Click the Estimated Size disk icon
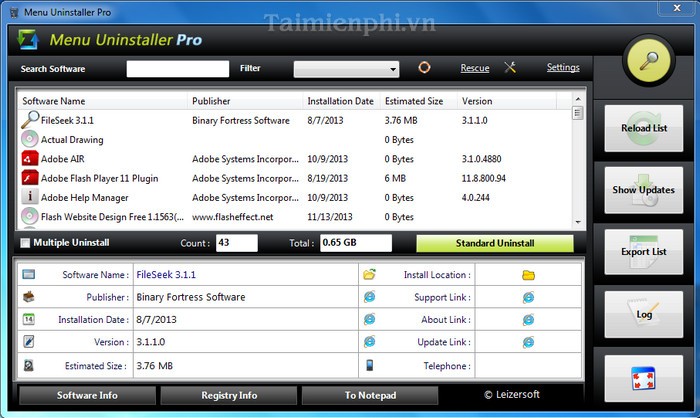 (x=29, y=365)
